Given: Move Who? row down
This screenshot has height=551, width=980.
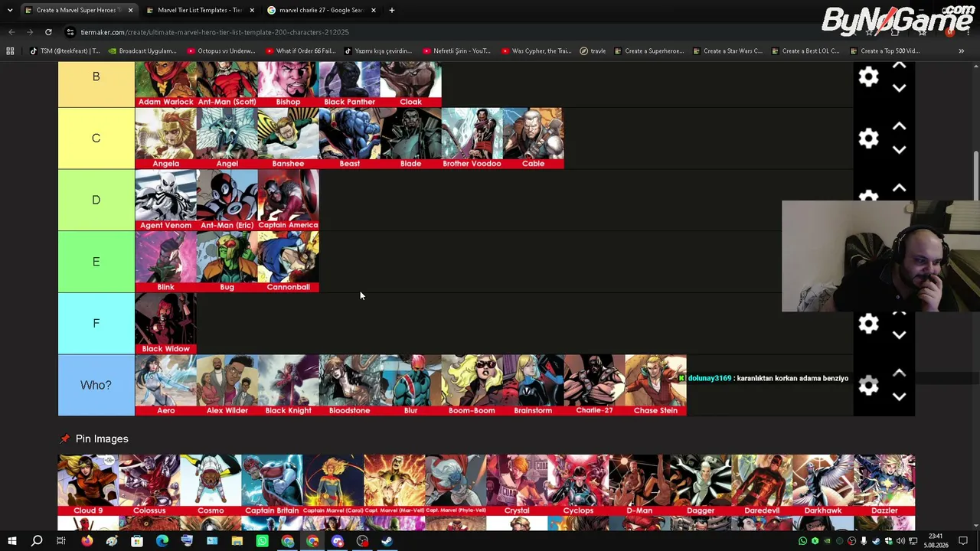Looking at the screenshot, I should (x=900, y=397).
